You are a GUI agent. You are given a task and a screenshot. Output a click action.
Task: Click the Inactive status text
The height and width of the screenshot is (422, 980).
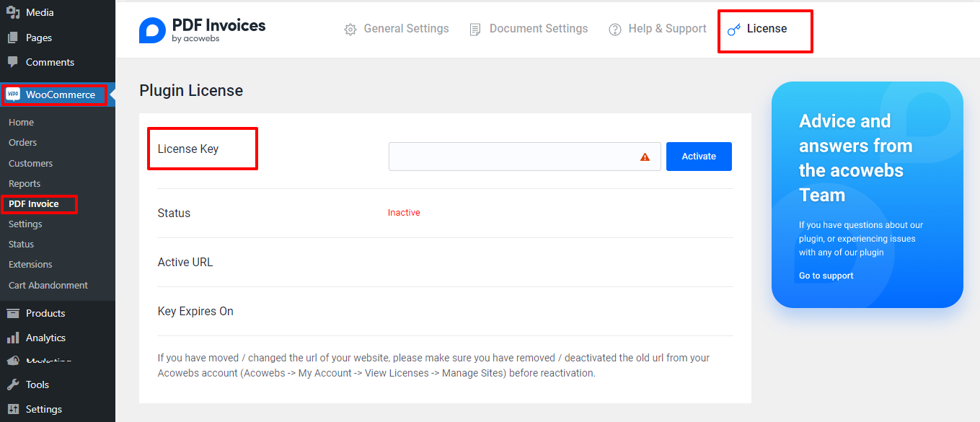coord(404,213)
